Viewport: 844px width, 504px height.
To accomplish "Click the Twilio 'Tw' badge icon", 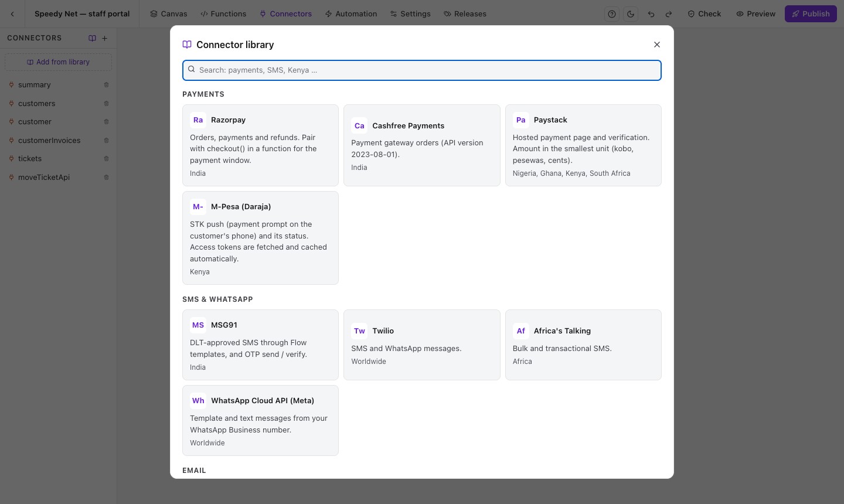I will click(359, 331).
